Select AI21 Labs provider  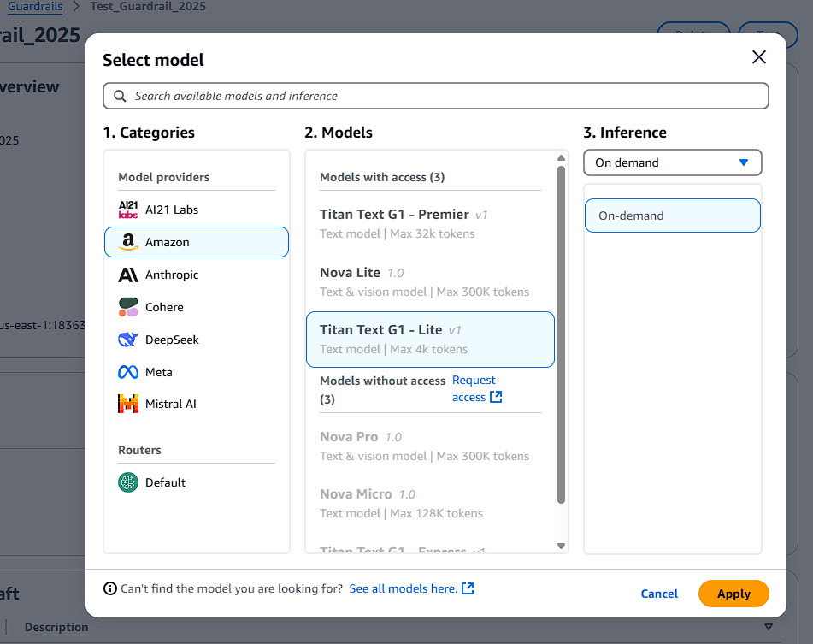pyautogui.click(x=197, y=210)
